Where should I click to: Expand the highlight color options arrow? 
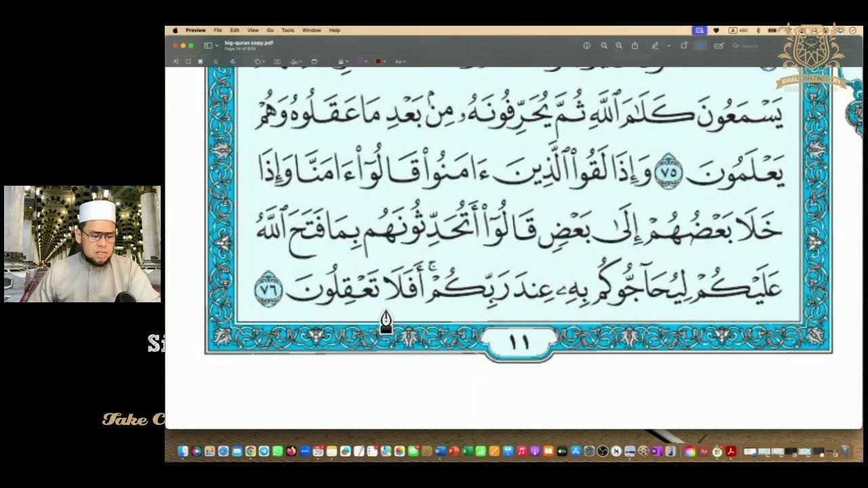669,45
